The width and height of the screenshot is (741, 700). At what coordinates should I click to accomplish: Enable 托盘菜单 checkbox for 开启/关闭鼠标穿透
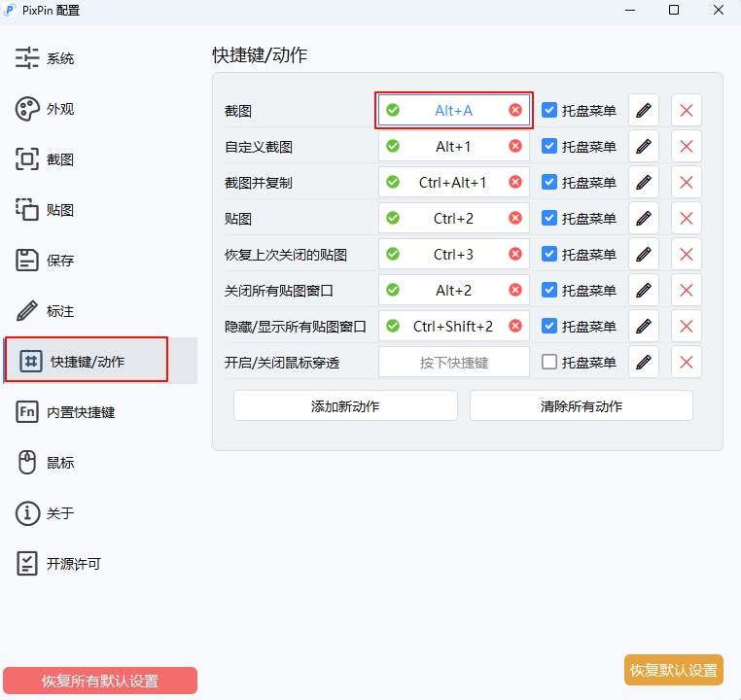pyautogui.click(x=549, y=362)
